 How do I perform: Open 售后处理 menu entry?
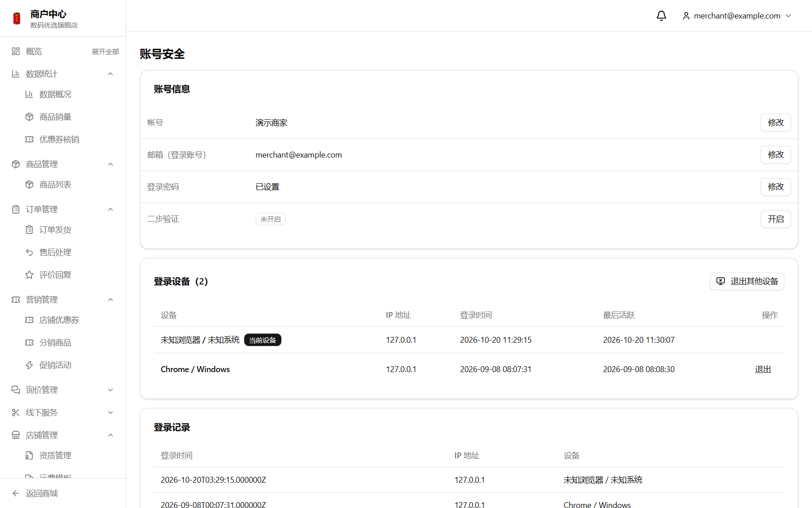(x=55, y=252)
